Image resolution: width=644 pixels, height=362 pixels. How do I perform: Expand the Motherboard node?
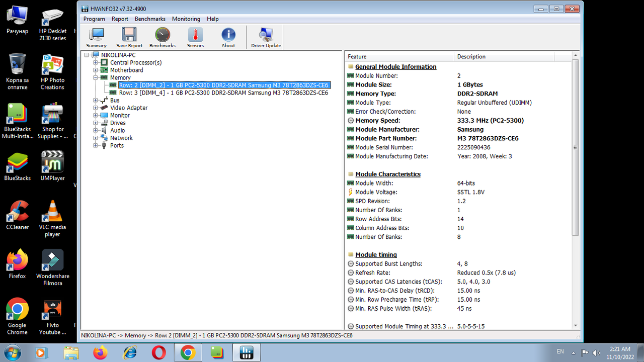tap(96, 70)
